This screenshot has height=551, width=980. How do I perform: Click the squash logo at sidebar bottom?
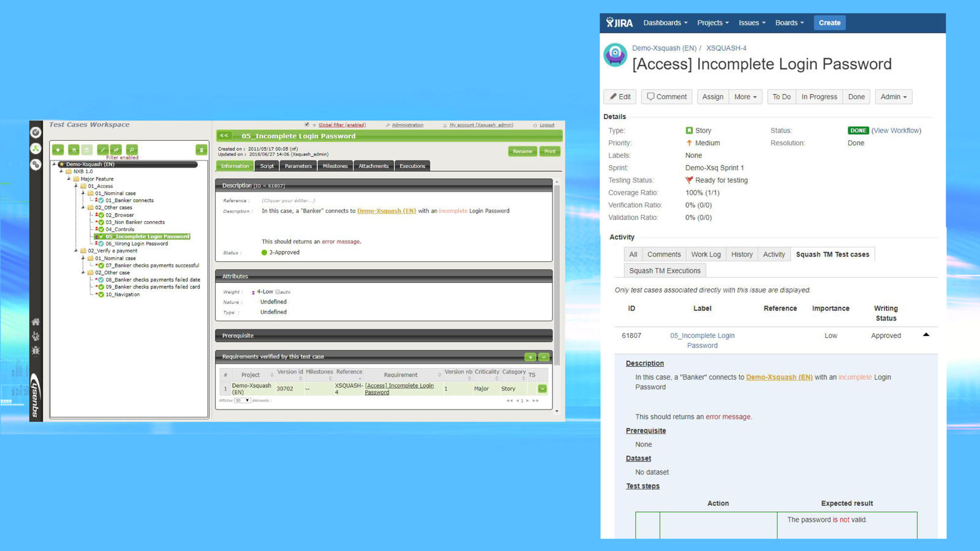coord(36,395)
